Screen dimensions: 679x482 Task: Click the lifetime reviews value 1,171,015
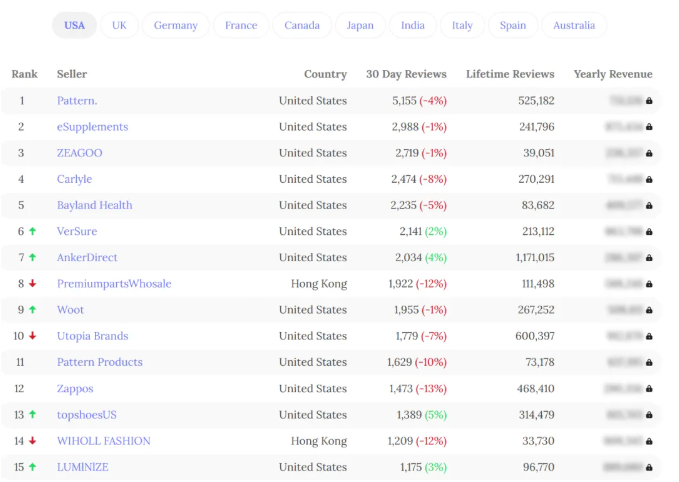click(x=535, y=257)
